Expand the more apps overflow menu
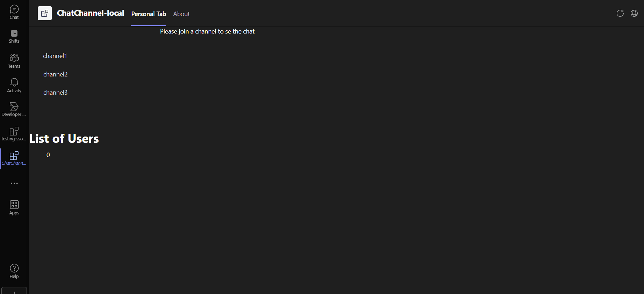This screenshot has height=294, width=644. (x=14, y=183)
